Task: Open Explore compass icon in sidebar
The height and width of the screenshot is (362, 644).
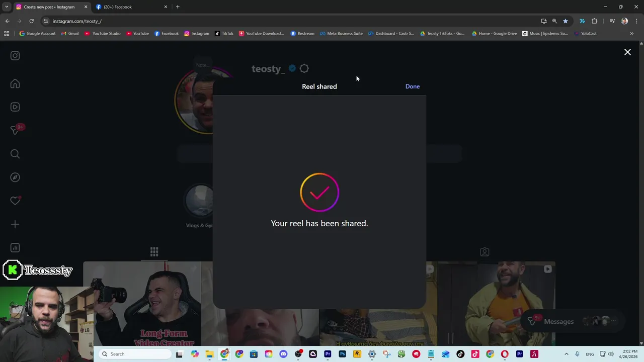Action: coord(15,177)
